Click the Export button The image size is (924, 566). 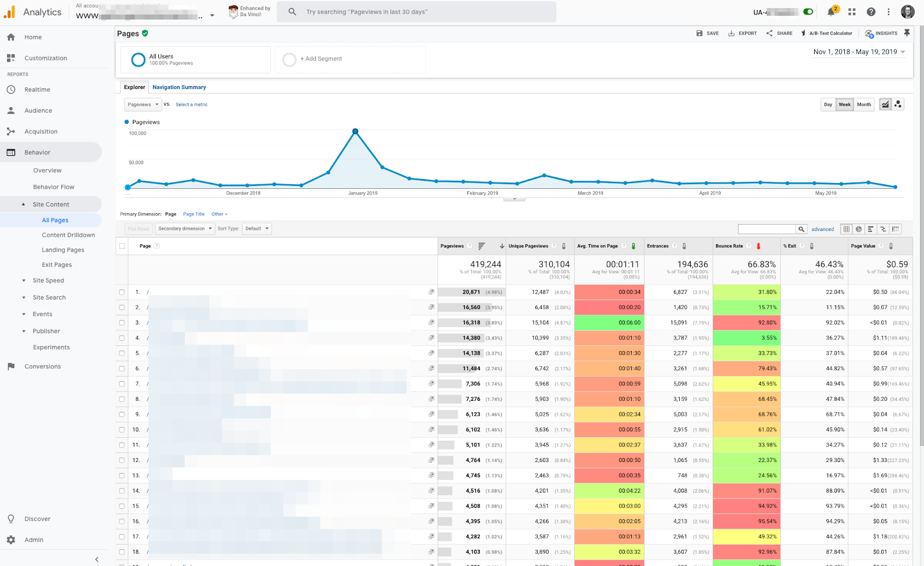(x=743, y=33)
